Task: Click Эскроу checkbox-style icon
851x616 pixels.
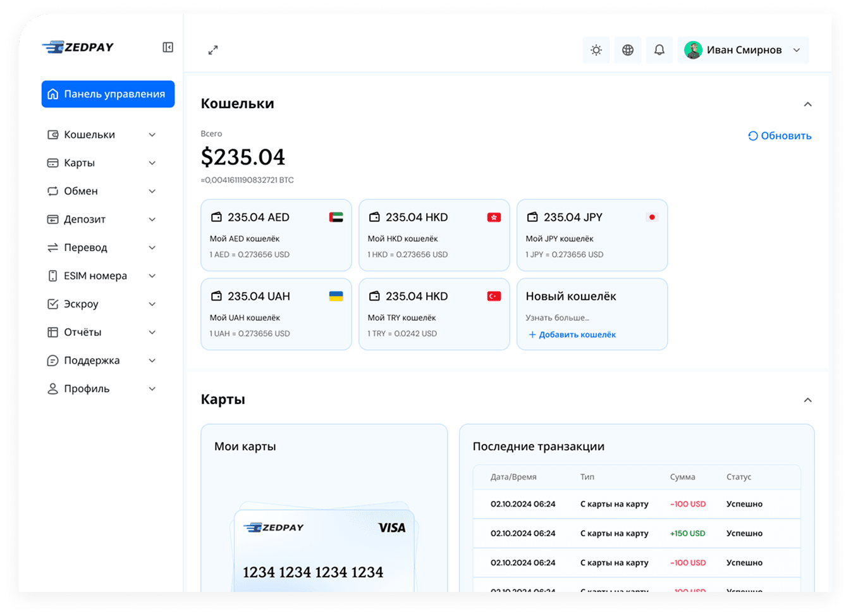Action: [x=53, y=304]
